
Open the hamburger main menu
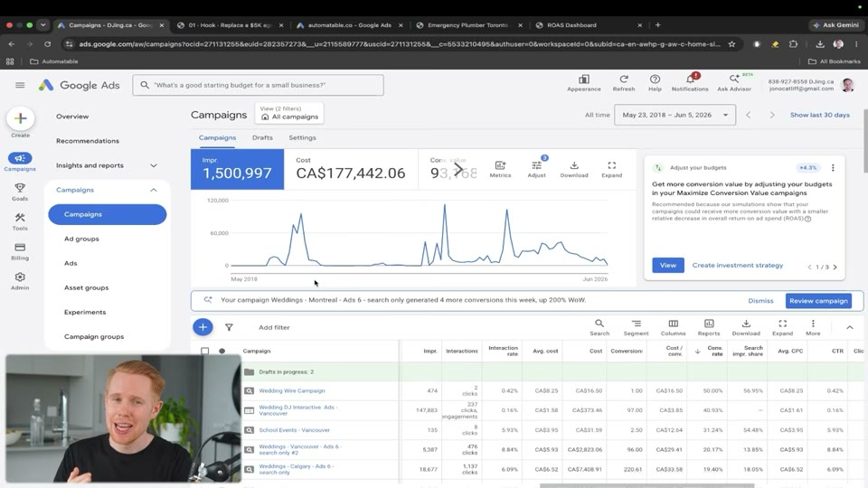(x=20, y=85)
